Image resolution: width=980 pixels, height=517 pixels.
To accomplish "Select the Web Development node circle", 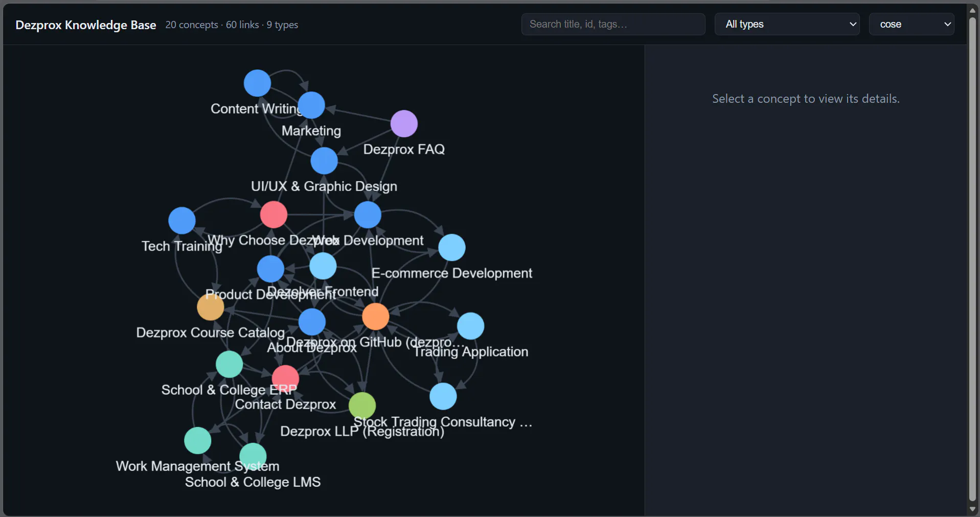I will (368, 215).
